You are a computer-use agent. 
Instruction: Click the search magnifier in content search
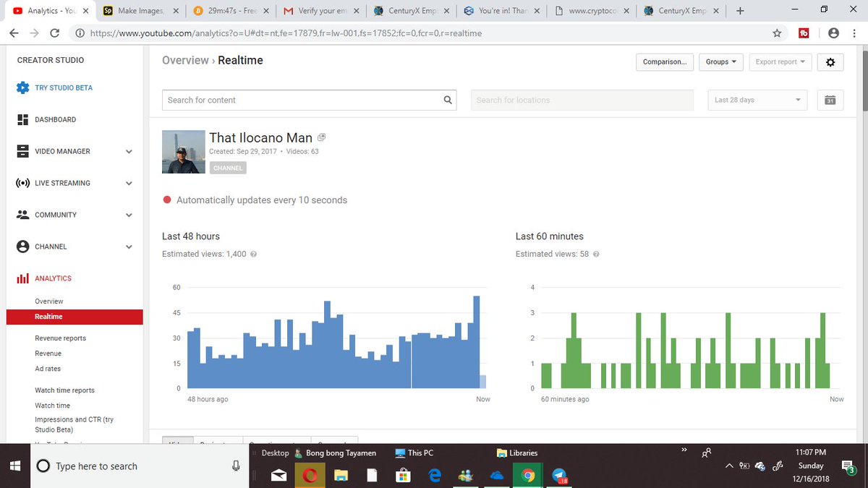[x=448, y=100]
